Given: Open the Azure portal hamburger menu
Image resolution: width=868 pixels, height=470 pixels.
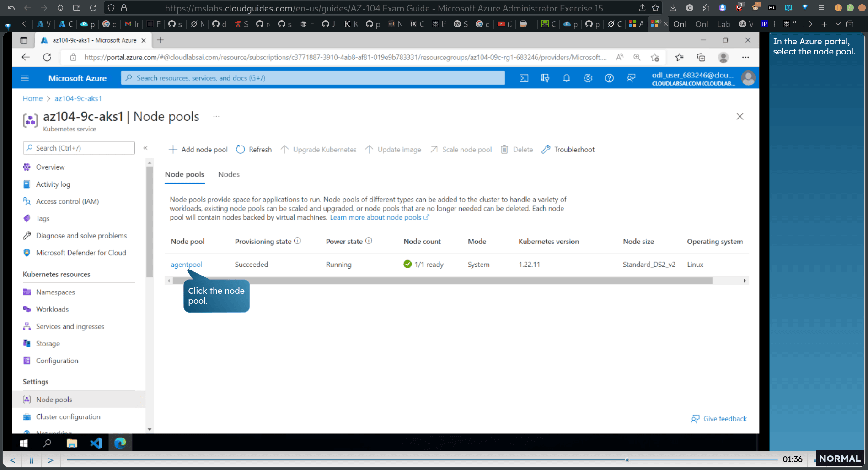Looking at the screenshot, I should tap(25, 78).
